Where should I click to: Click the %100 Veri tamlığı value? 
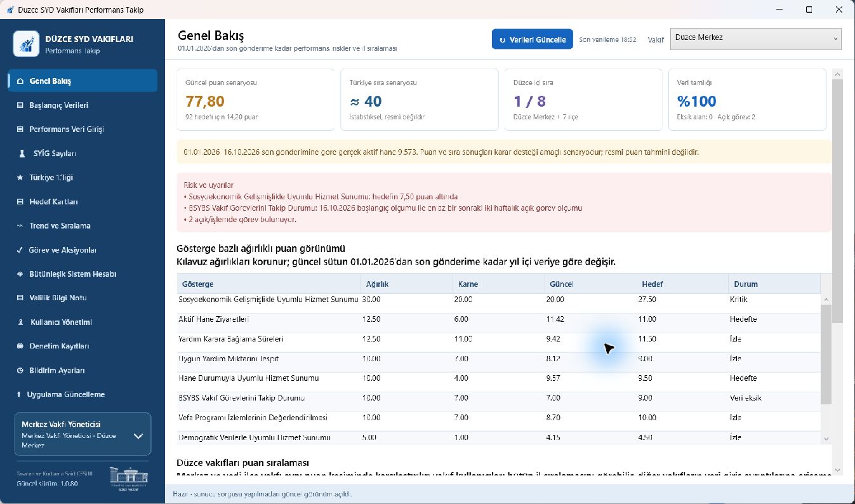(x=696, y=101)
